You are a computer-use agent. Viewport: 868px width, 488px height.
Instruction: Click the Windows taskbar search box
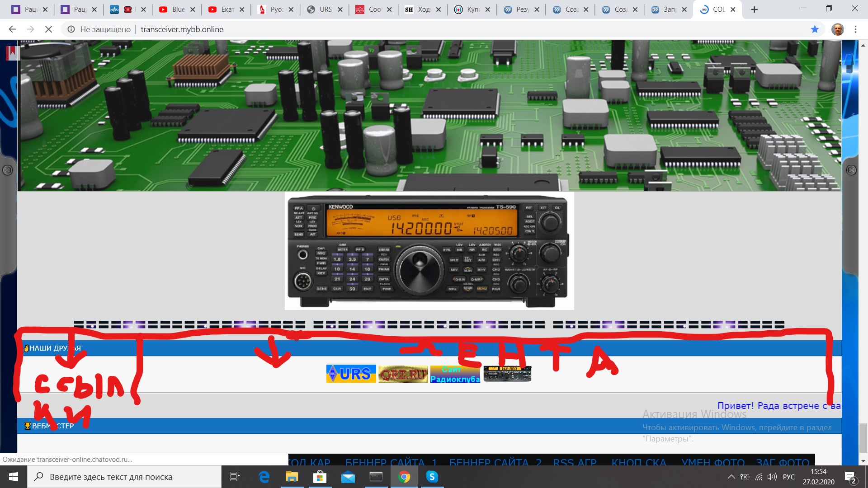pyautogui.click(x=124, y=477)
